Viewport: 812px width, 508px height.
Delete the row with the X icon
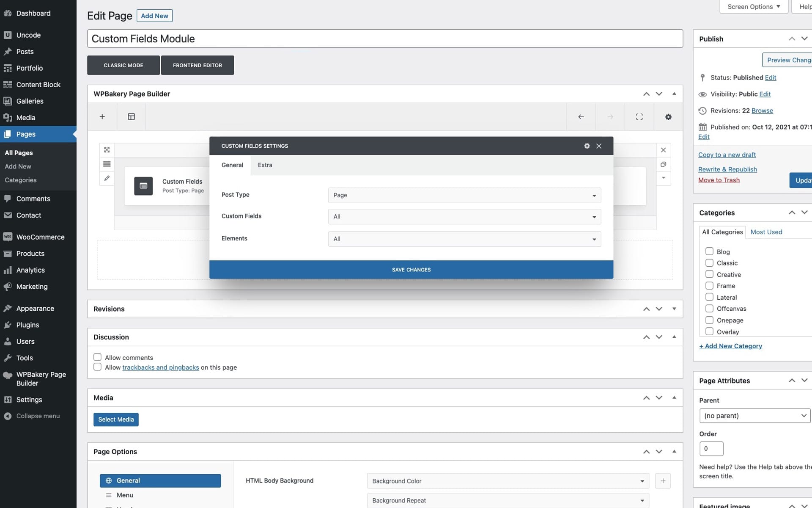pos(663,150)
